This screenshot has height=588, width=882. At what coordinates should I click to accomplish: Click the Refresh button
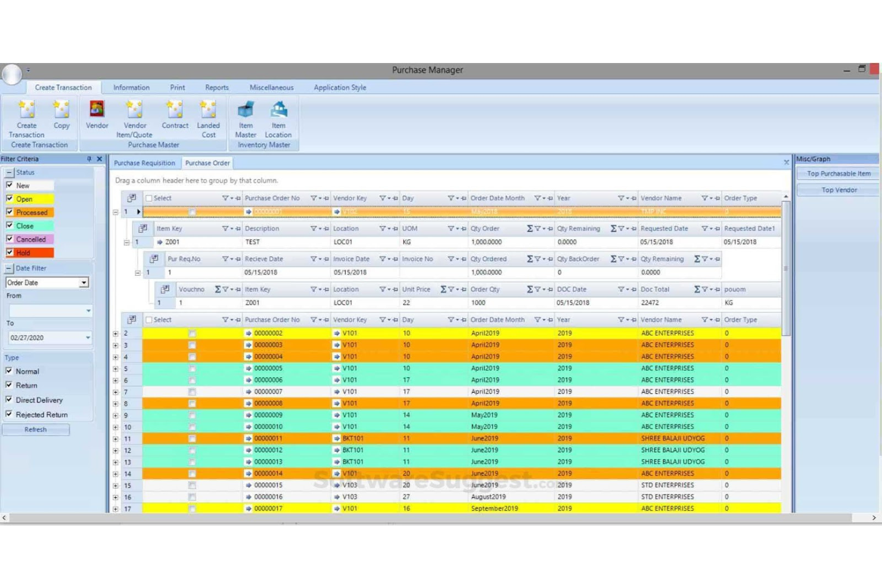pyautogui.click(x=36, y=430)
